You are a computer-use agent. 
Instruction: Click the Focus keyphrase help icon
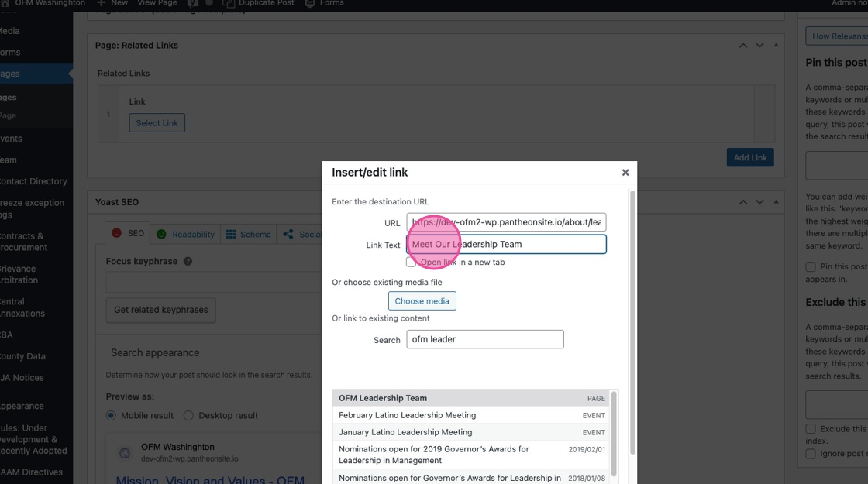(188, 262)
